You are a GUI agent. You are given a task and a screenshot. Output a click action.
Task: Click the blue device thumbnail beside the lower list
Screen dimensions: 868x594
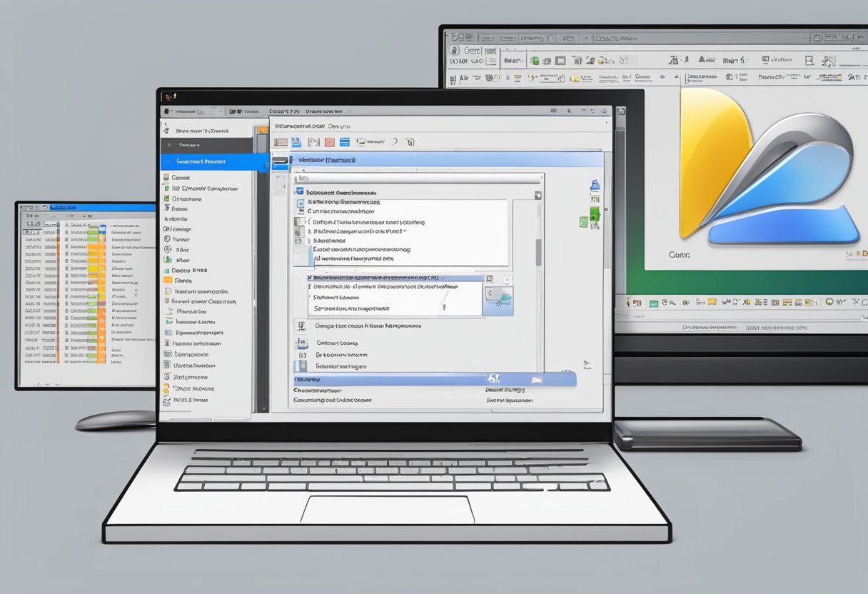[498, 300]
